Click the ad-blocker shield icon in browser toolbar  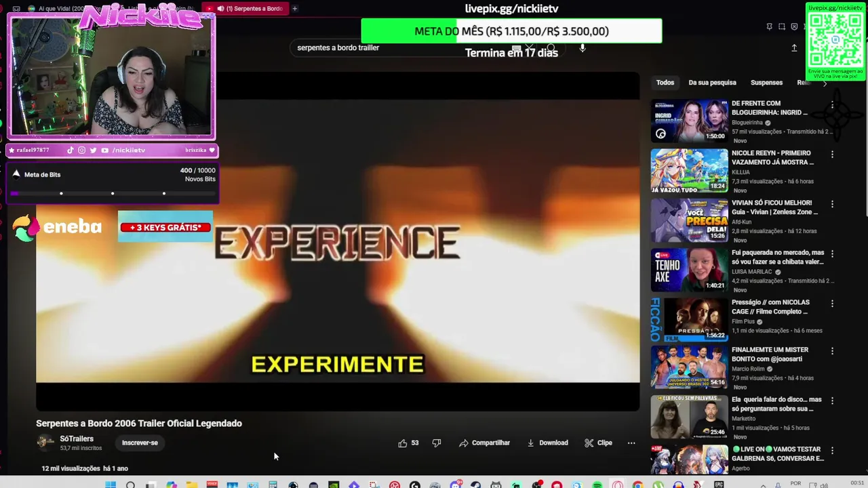tap(795, 26)
